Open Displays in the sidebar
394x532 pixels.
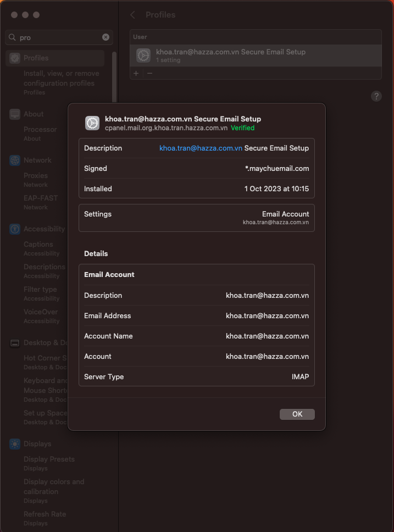tap(37, 444)
